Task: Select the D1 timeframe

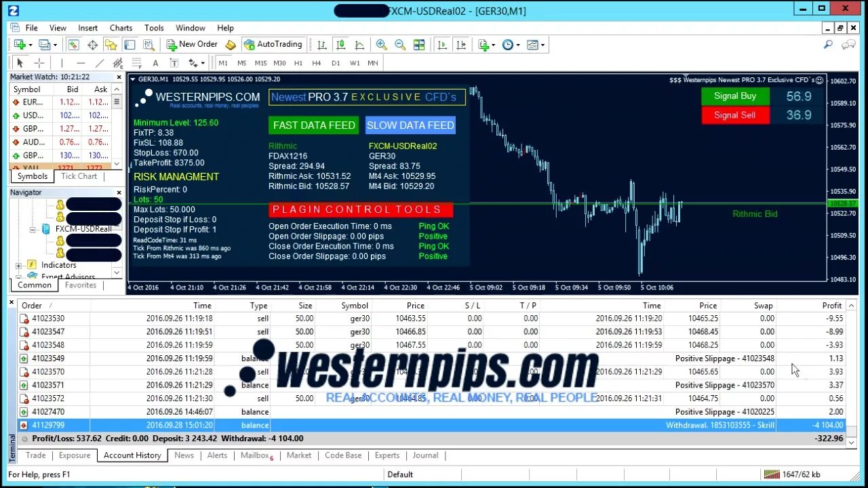Action: pos(336,63)
